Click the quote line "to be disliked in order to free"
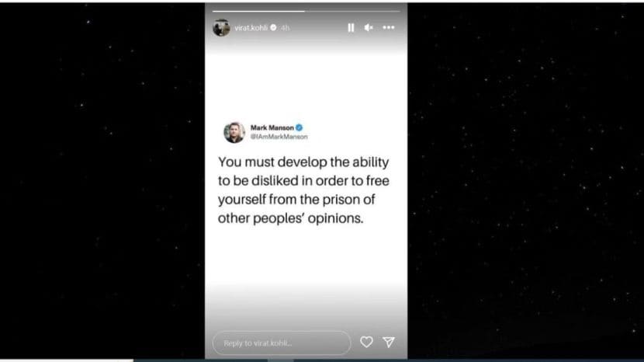644x362 pixels. click(x=303, y=180)
